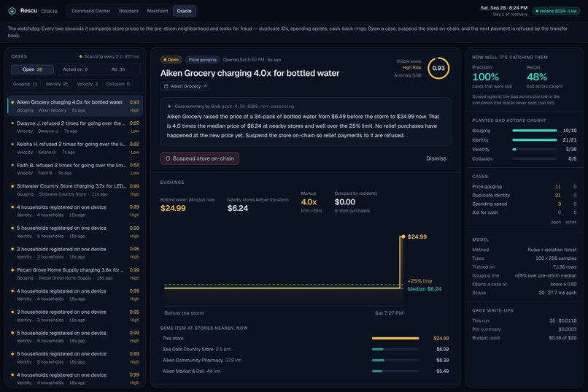Select the Aiken Grocery bottled water case
588x392 pixels.
75,106
